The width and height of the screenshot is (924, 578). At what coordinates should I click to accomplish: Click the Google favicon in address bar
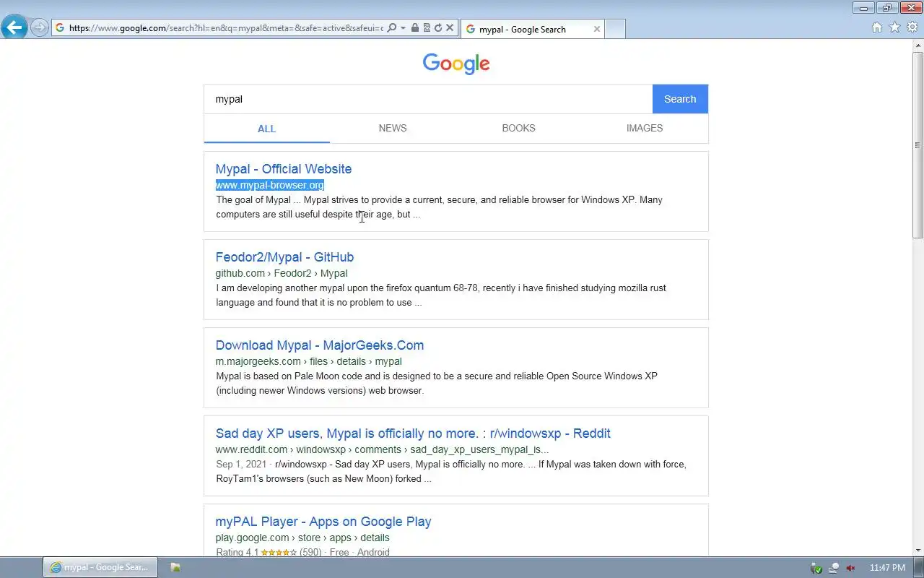click(x=60, y=28)
